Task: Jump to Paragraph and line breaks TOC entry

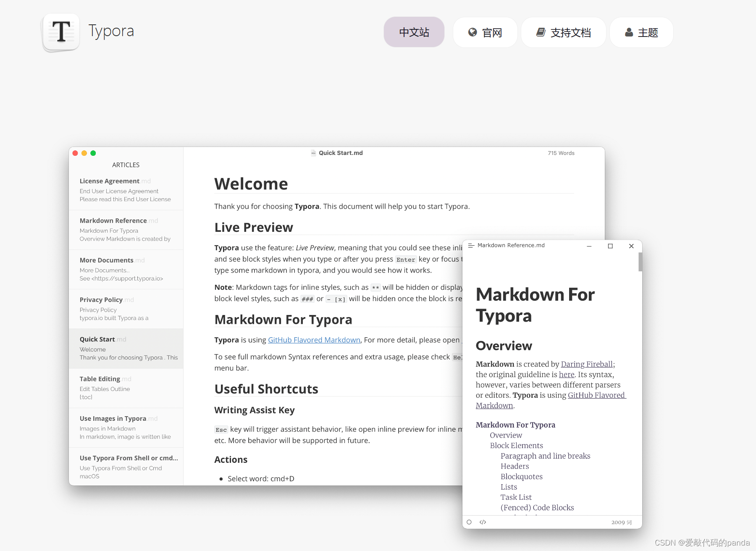Action: pos(545,456)
